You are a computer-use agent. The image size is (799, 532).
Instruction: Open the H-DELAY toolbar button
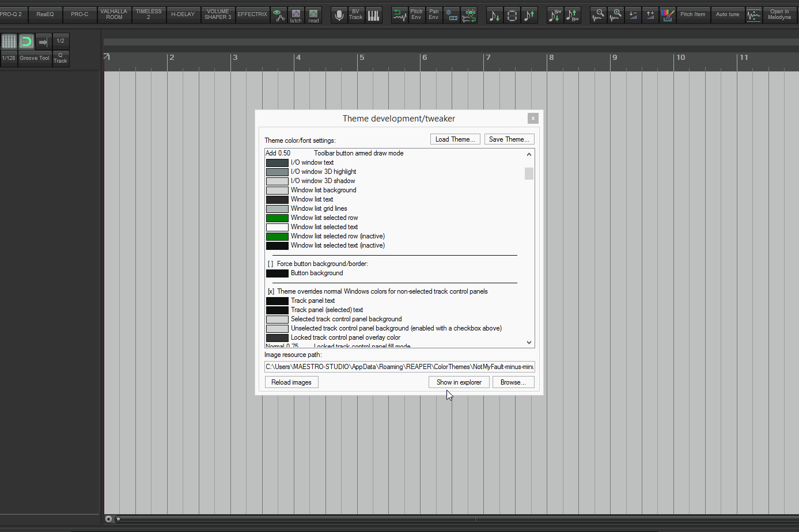pyautogui.click(x=183, y=15)
